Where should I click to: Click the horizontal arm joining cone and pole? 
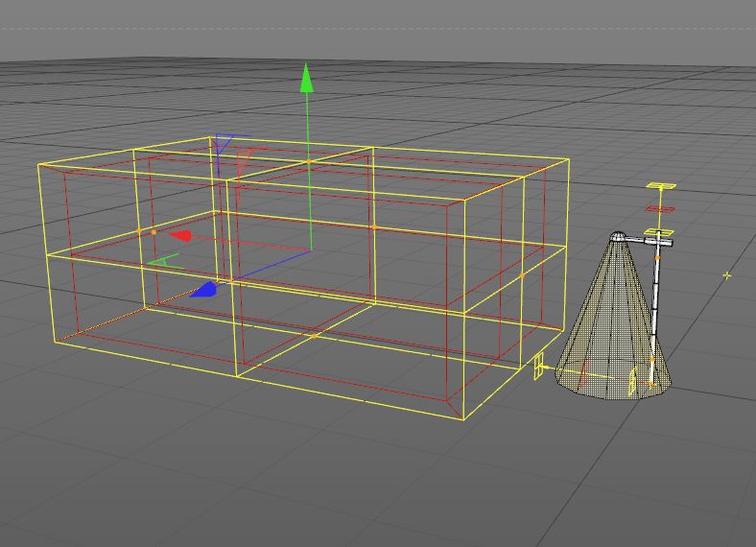click(645, 243)
